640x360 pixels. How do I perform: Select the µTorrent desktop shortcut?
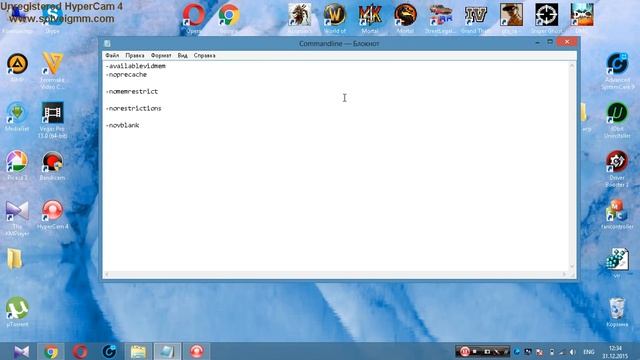17,311
